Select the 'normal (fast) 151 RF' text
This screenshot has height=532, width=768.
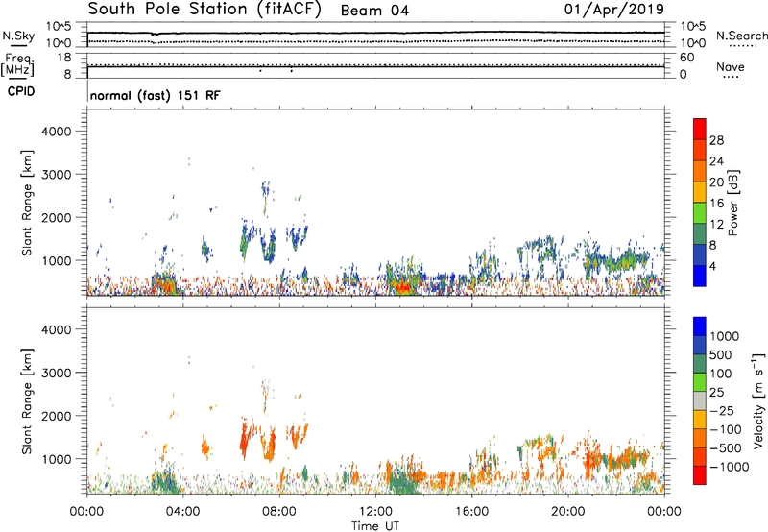(x=156, y=95)
